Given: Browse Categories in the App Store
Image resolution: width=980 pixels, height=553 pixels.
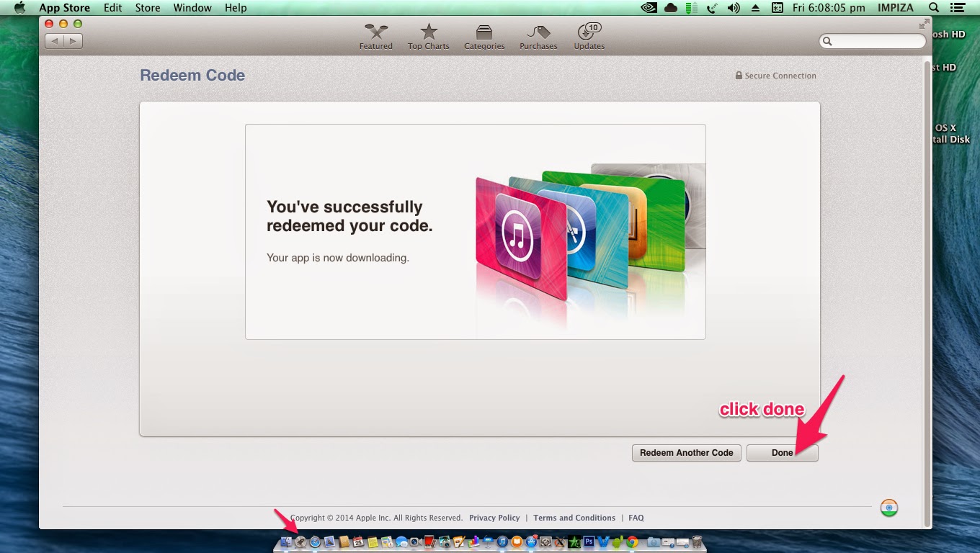Looking at the screenshot, I should [x=484, y=37].
